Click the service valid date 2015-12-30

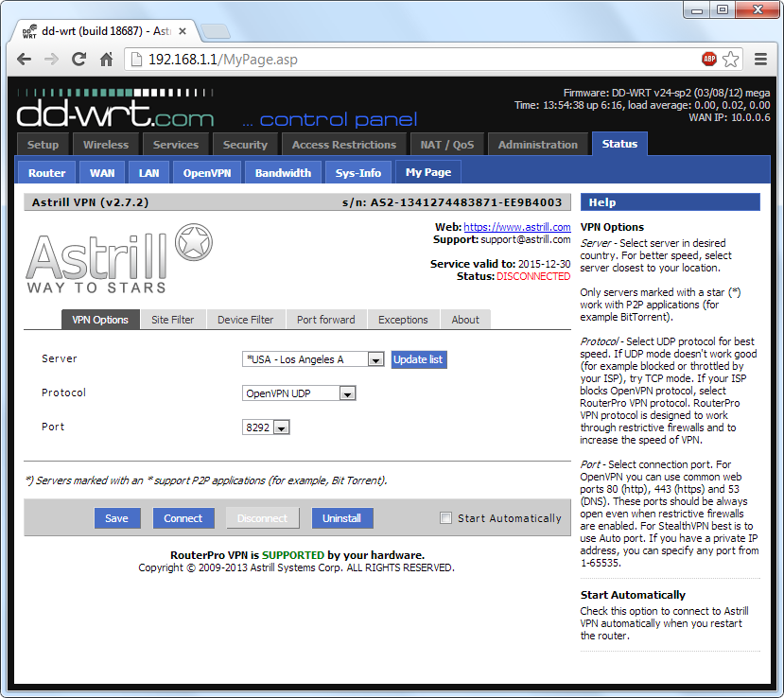coord(545,264)
